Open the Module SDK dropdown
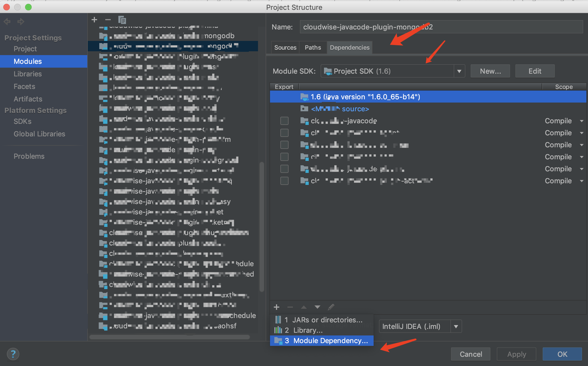This screenshot has height=366, width=588. pos(459,71)
